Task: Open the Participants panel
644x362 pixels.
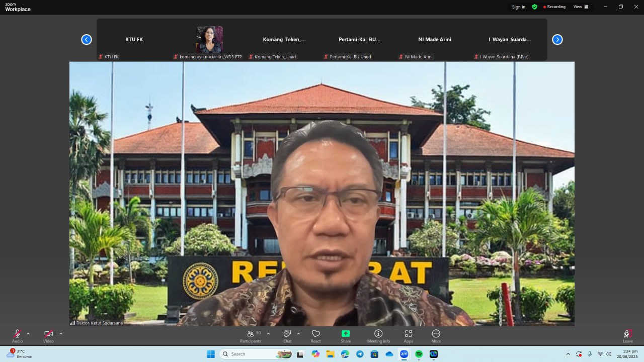Action: click(x=250, y=336)
